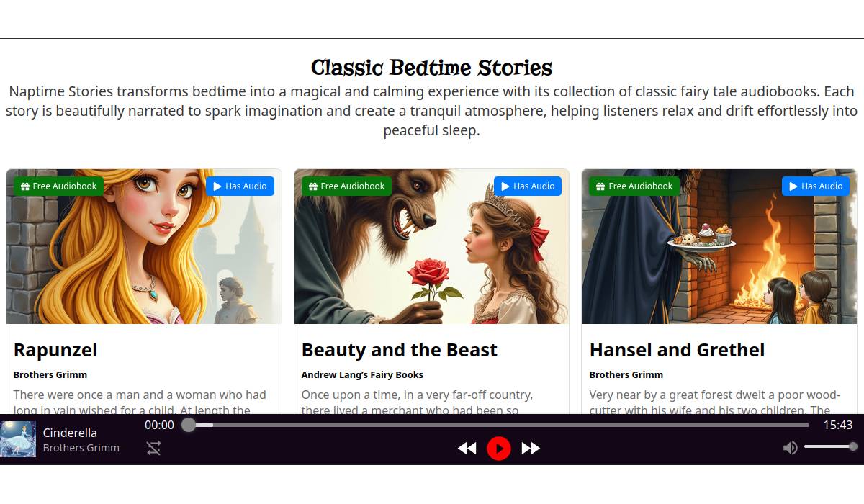Click Free Audiobook badge on Rapunzel

59,186
